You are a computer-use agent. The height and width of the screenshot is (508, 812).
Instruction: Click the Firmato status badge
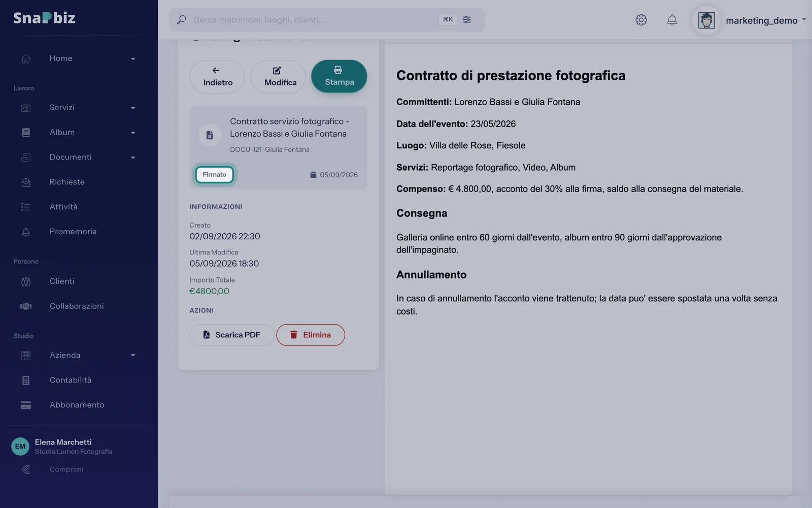[x=215, y=174]
